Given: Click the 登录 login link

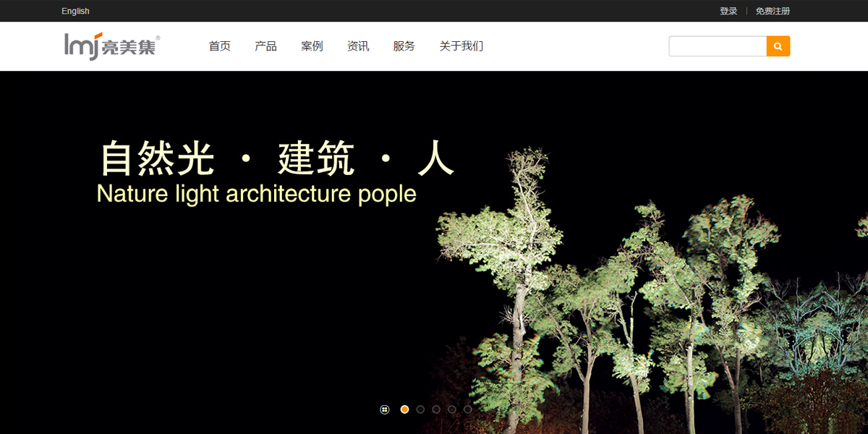Looking at the screenshot, I should 728,11.
